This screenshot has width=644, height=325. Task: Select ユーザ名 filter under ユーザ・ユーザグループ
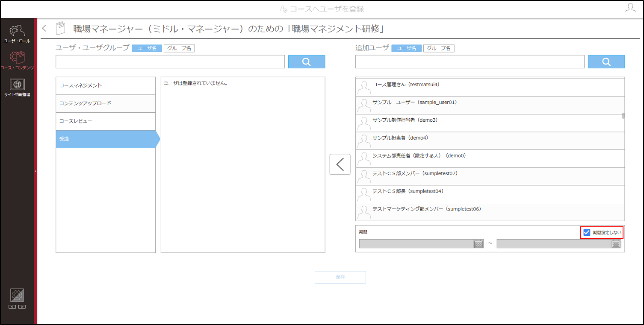pyautogui.click(x=147, y=48)
